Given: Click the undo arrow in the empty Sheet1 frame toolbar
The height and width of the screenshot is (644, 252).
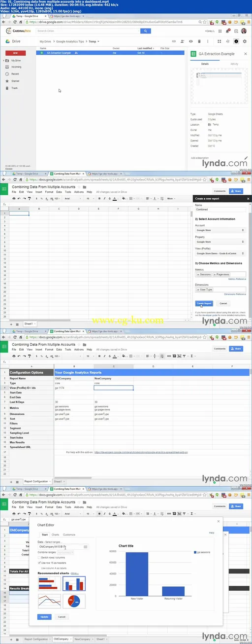Looking at the screenshot, I should [19, 199].
